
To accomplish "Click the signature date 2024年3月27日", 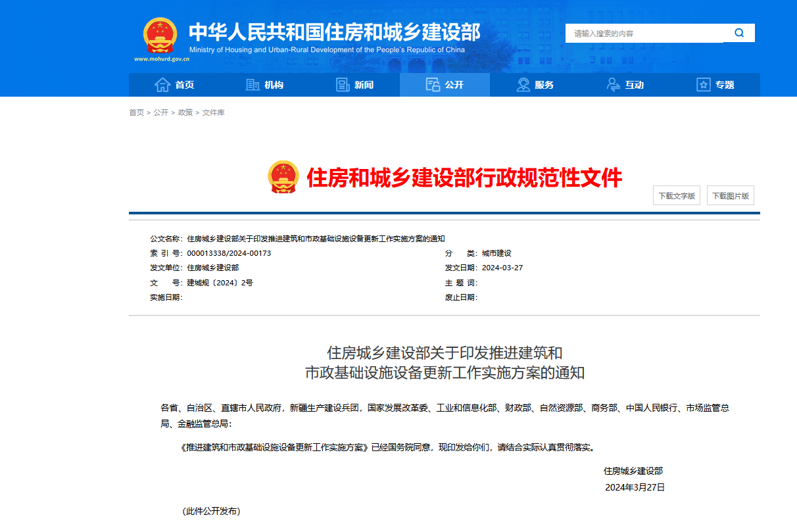I will (635, 487).
